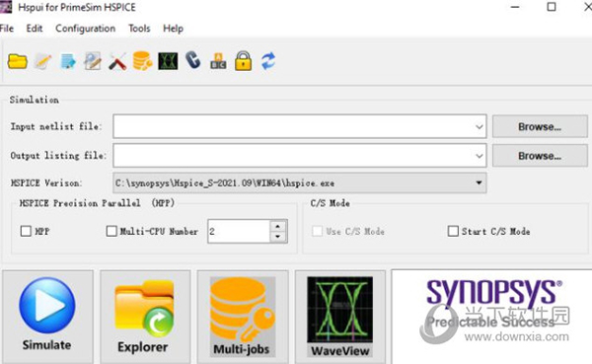
Task: Click the blue letter C toolbar icon
Action: coord(193,60)
